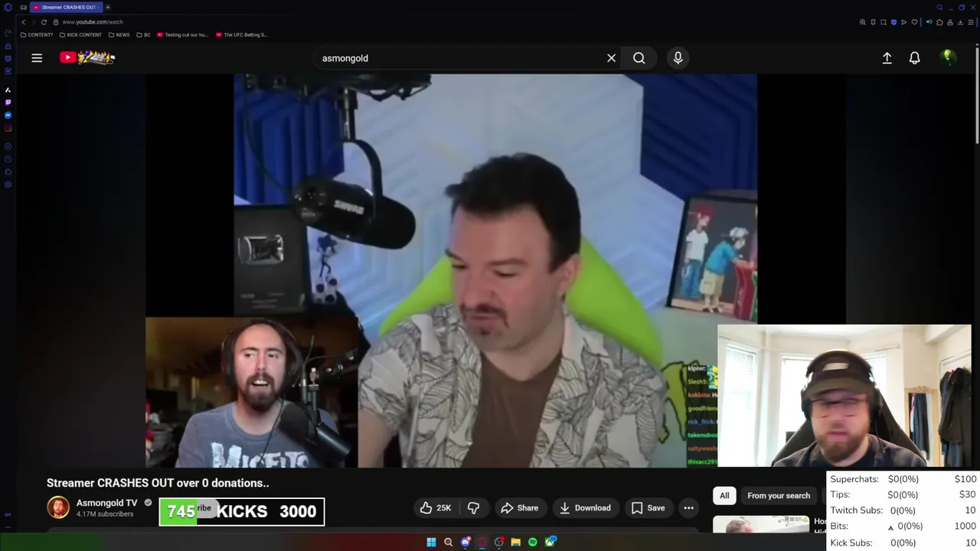Open a new browser tab
The height and width of the screenshot is (551, 980).
(108, 7)
